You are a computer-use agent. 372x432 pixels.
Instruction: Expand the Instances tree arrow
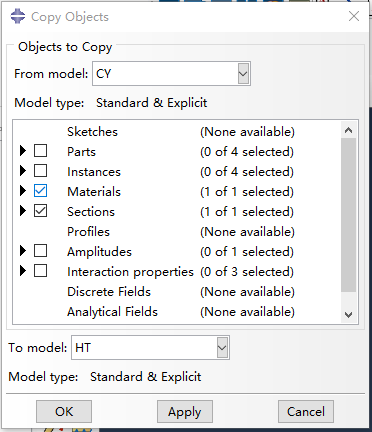coord(23,171)
